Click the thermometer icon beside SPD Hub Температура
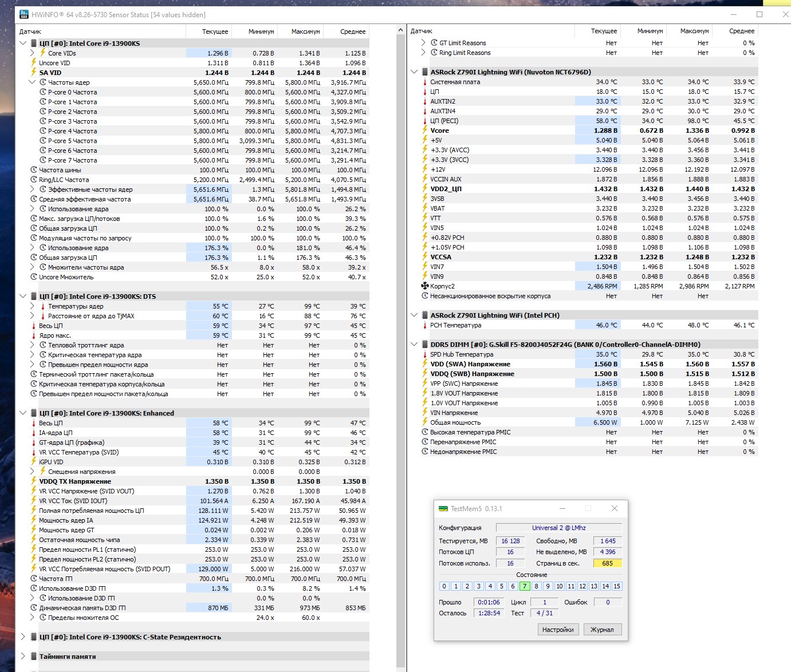Screen dimensions: 791x672 (x=425, y=354)
